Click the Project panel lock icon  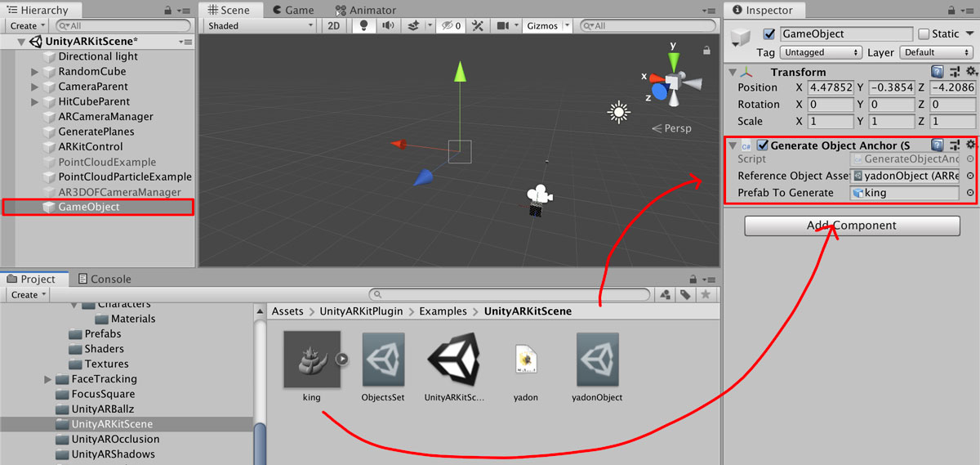click(x=693, y=279)
